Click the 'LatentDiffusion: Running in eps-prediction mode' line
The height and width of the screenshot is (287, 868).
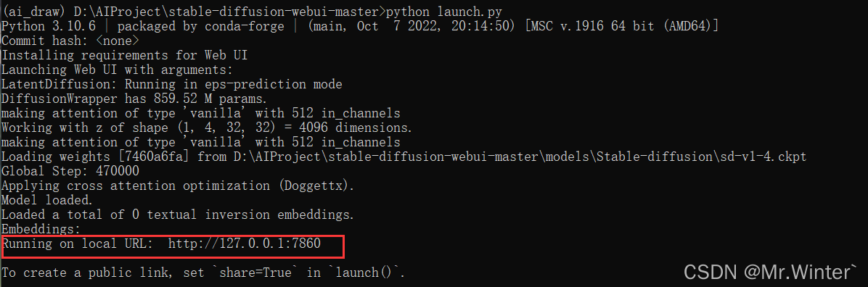(x=172, y=84)
